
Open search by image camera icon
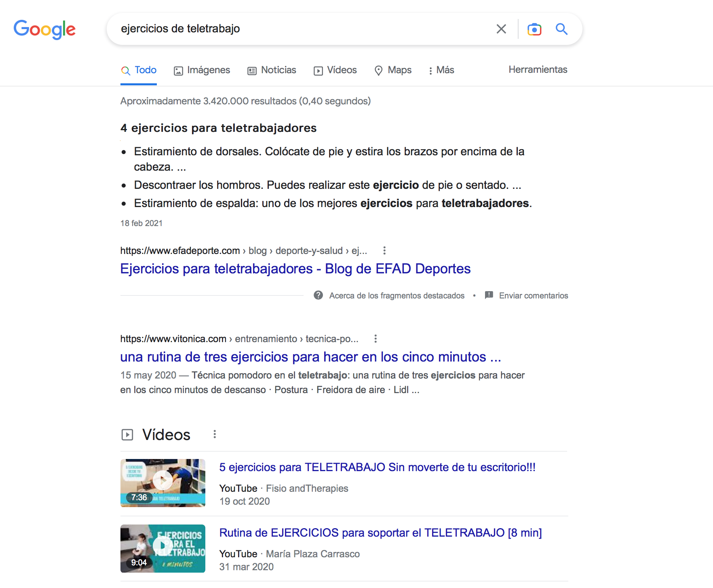click(x=534, y=29)
